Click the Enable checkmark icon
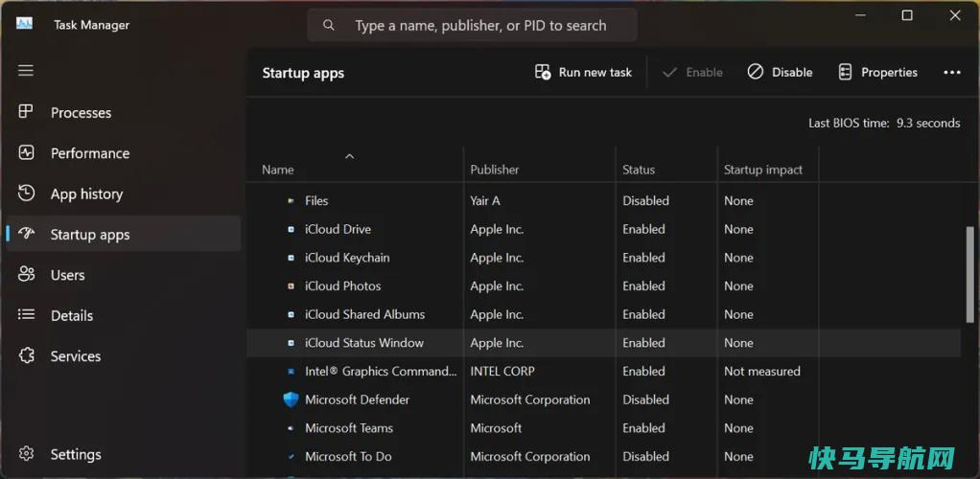The width and height of the screenshot is (980, 479). pyautogui.click(x=669, y=73)
